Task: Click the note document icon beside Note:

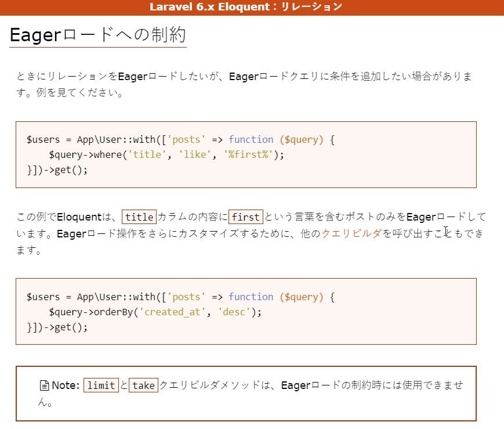Action: point(44,385)
